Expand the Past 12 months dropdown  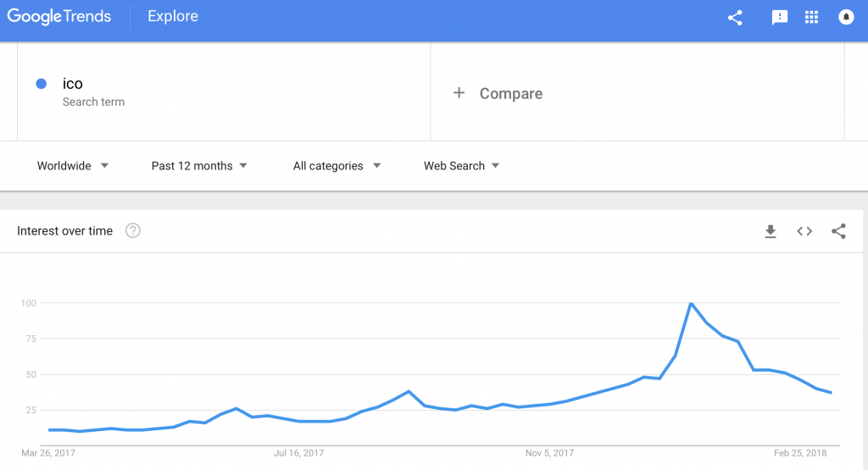click(x=198, y=166)
